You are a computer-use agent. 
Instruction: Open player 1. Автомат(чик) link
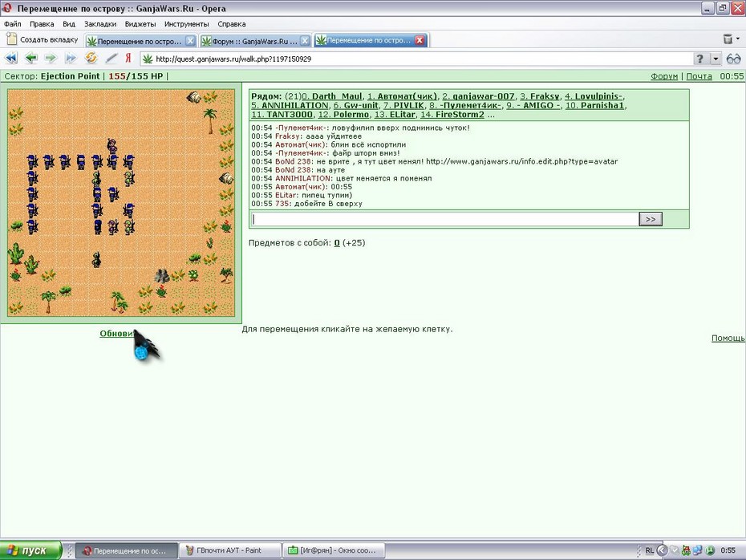coord(402,96)
